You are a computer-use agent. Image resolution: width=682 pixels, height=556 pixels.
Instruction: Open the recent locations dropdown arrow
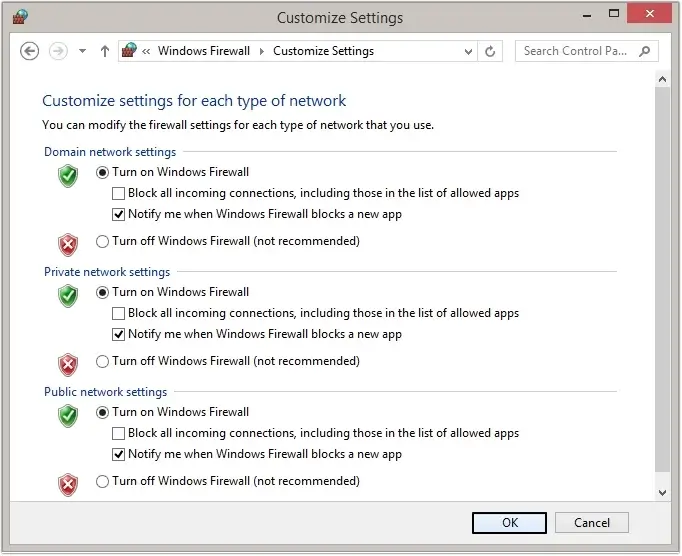point(82,51)
